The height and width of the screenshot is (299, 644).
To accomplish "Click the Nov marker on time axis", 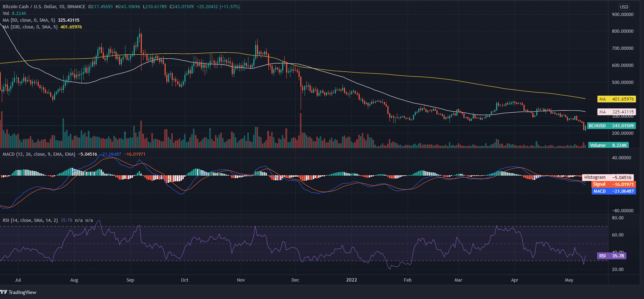I will point(241,280).
